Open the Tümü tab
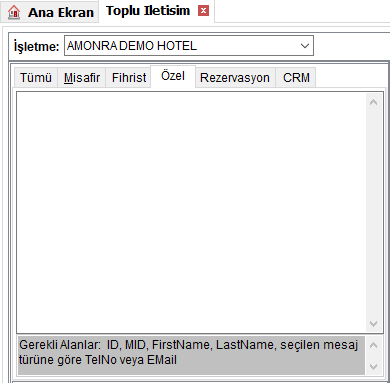 coord(36,78)
